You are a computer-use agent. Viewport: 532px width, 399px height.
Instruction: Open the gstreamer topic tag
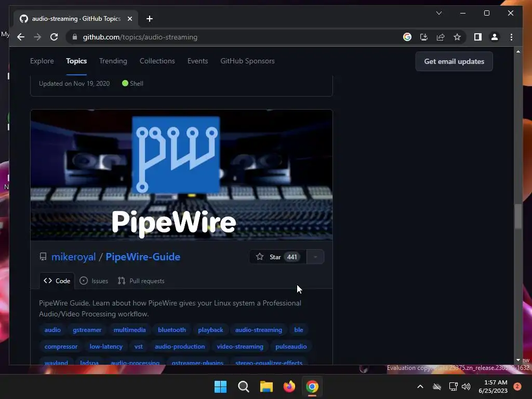87,330
